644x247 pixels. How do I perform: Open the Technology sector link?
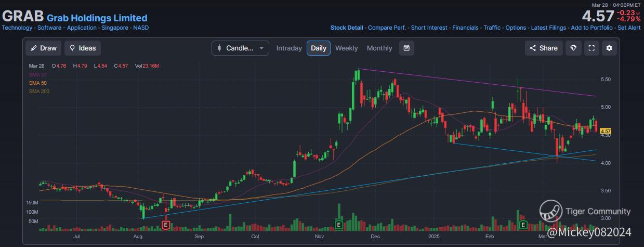click(17, 28)
